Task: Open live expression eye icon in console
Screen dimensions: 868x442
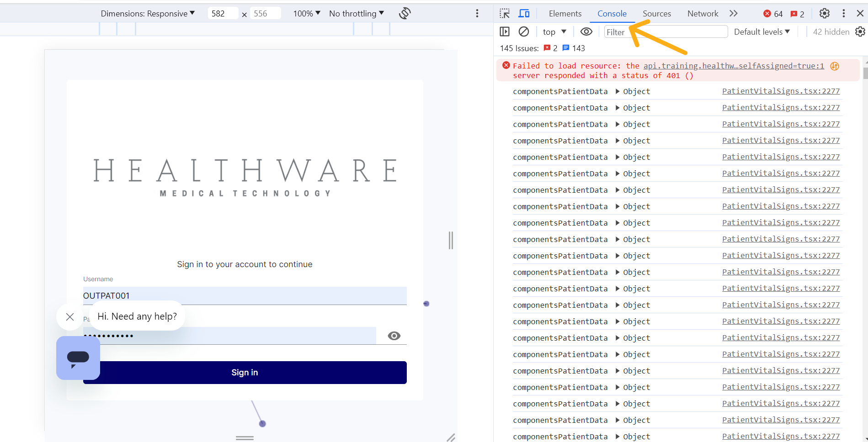Action: tap(586, 32)
